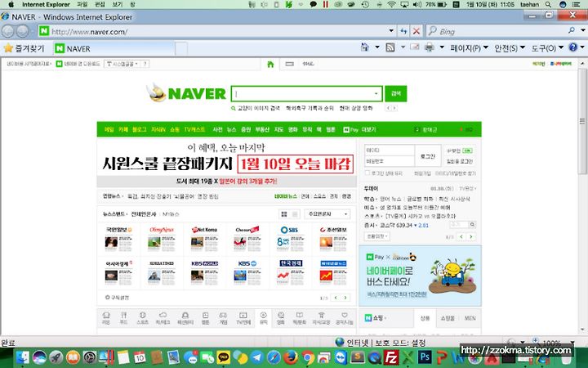The width and height of the screenshot is (588, 368).
Task: Click the blue help question mark icon
Action: point(572,47)
